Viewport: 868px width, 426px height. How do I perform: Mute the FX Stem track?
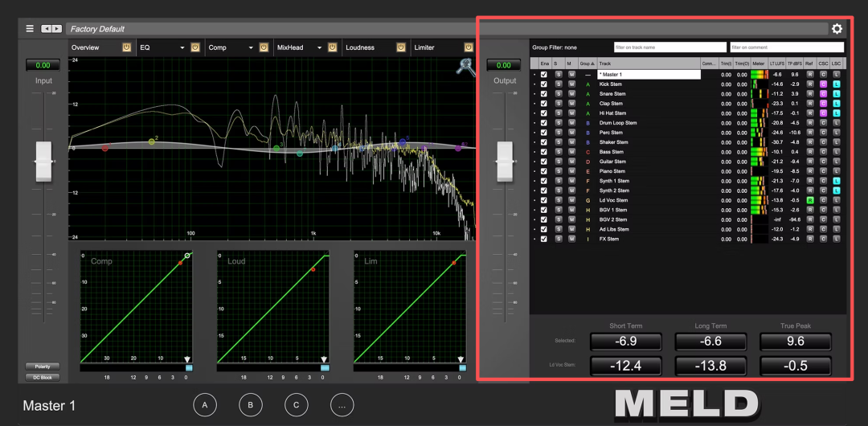coord(572,239)
